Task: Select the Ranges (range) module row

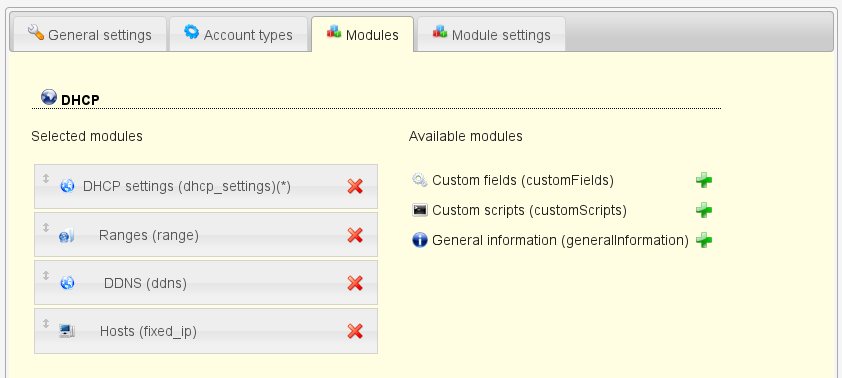Action: pos(206,235)
